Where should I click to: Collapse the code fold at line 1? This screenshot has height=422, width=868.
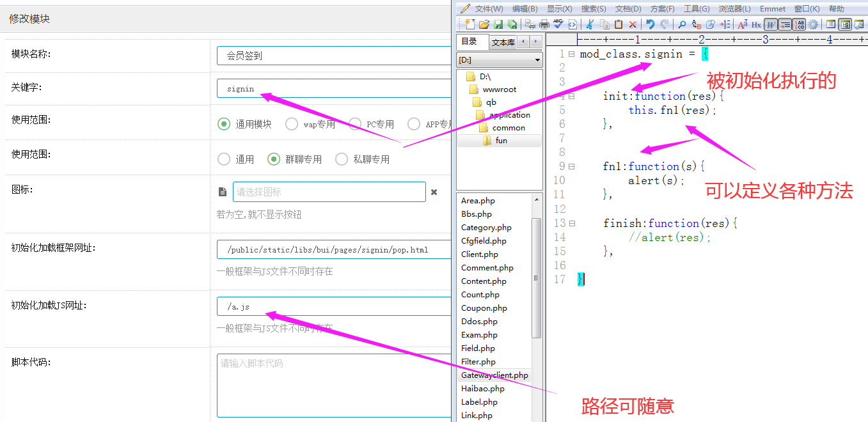tap(571, 54)
